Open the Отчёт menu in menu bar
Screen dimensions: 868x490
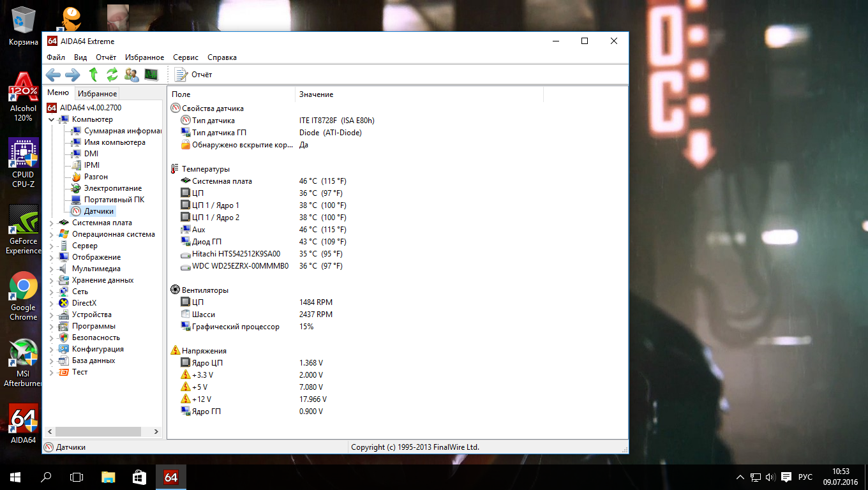[106, 57]
